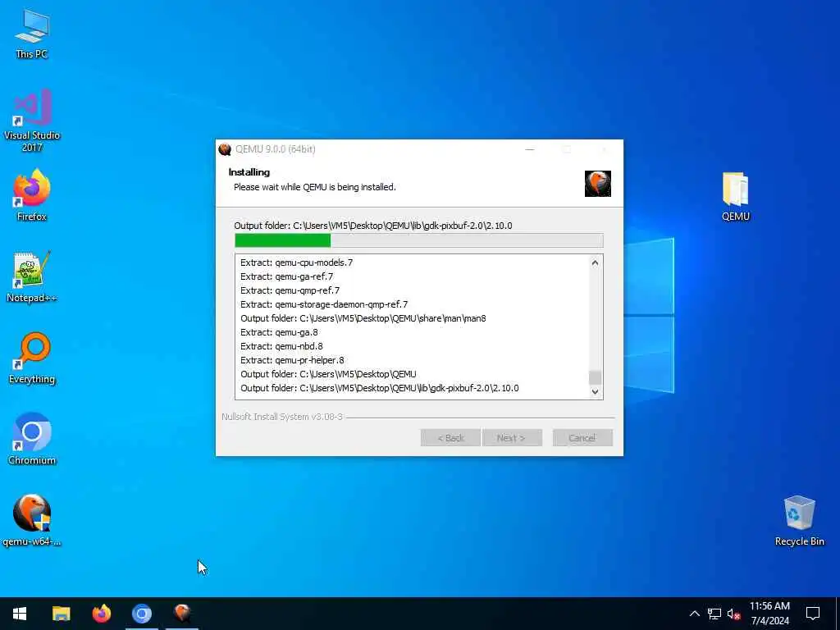Click QEMU logo in installer header

[598, 184]
